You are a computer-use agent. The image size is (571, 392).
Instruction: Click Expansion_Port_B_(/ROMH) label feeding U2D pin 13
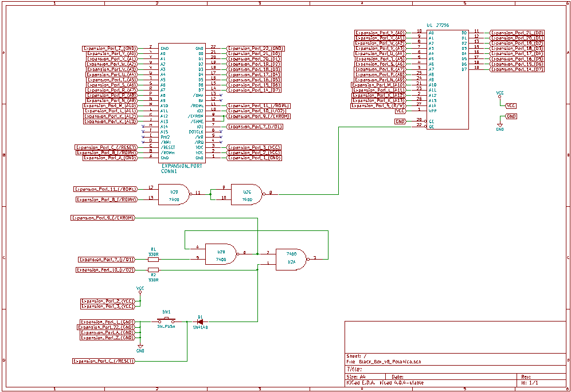(107, 199)
